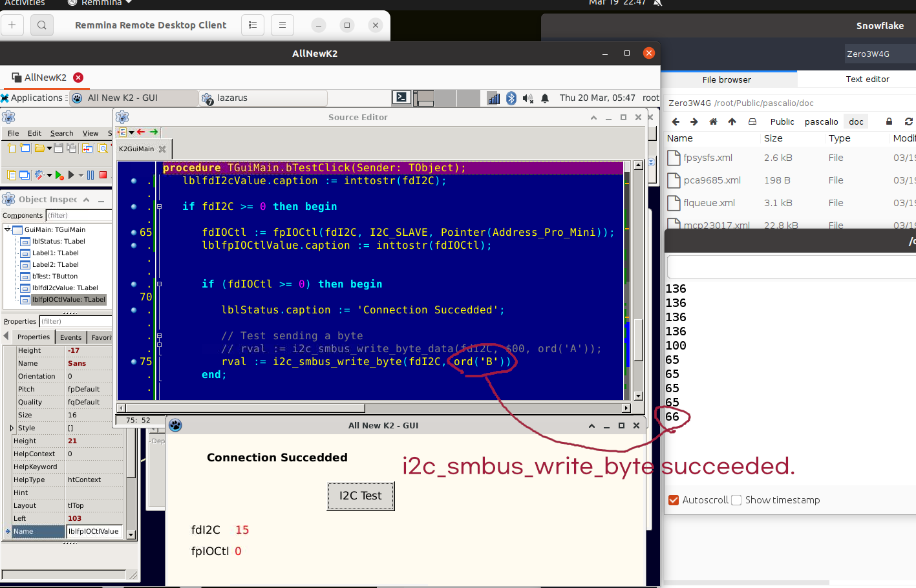Image resolution: width=916 pixels, height=588 pixels.
Task: Click the green Run icon
Action: (59, 175)
